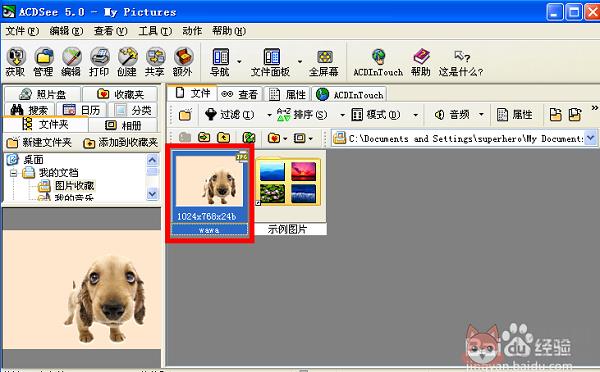Click the favorites heart folder icon
Image resolution: width=600 pixels, height=372 pixels.
(274, 137)
